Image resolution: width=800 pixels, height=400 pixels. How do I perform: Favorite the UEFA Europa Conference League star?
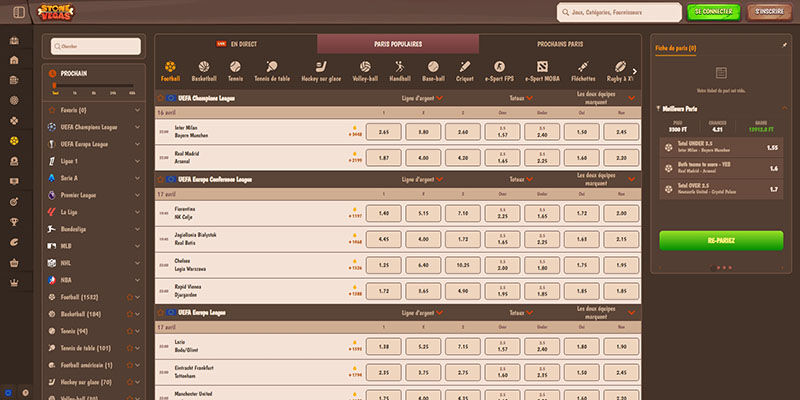click(x=161, y=180)
